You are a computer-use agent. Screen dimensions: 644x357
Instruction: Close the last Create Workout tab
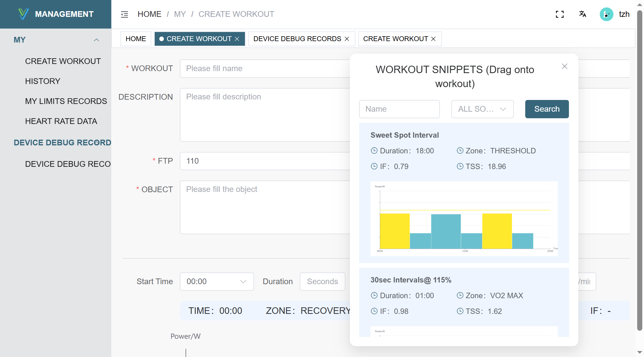(433, 39)
